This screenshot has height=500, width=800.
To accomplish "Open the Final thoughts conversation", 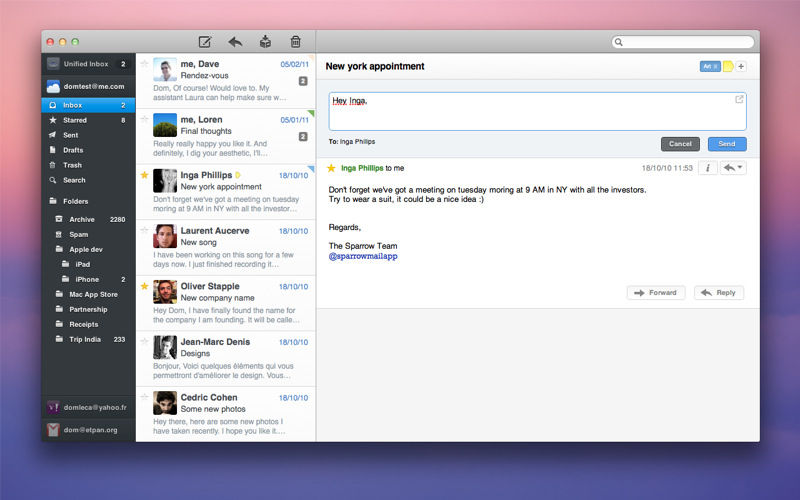I will coord(226,136).
